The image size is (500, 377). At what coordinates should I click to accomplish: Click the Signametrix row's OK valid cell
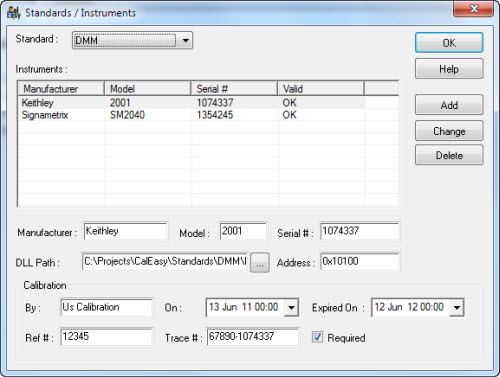click(289, 115)
